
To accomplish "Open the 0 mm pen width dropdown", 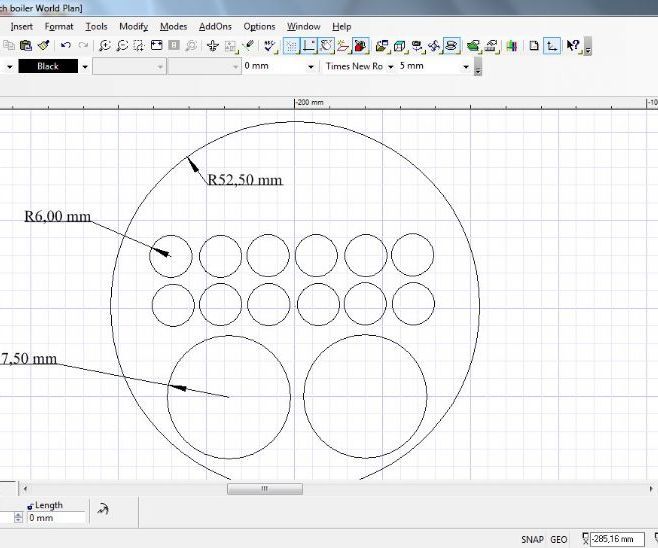I will 311,67.
